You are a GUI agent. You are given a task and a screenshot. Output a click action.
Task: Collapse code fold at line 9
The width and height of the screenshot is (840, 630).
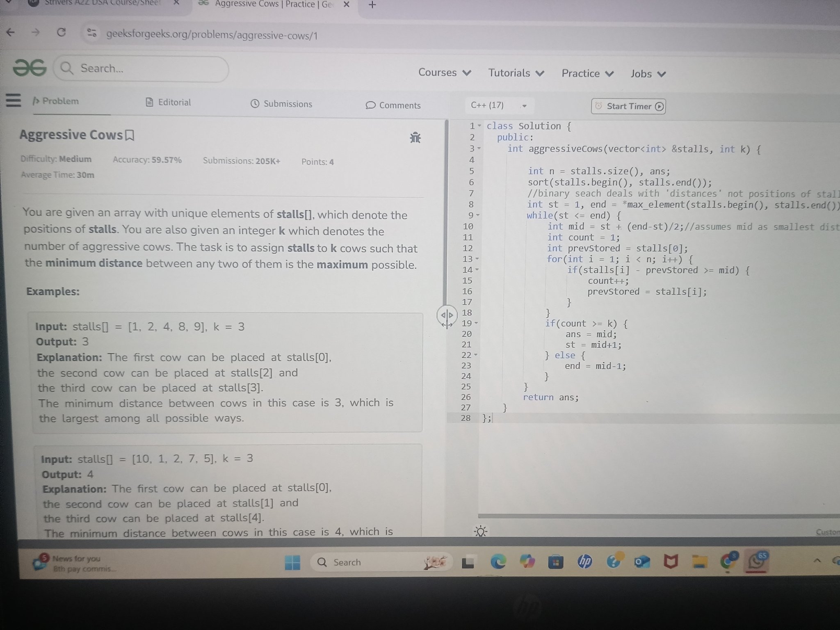(x=478, y=215)
